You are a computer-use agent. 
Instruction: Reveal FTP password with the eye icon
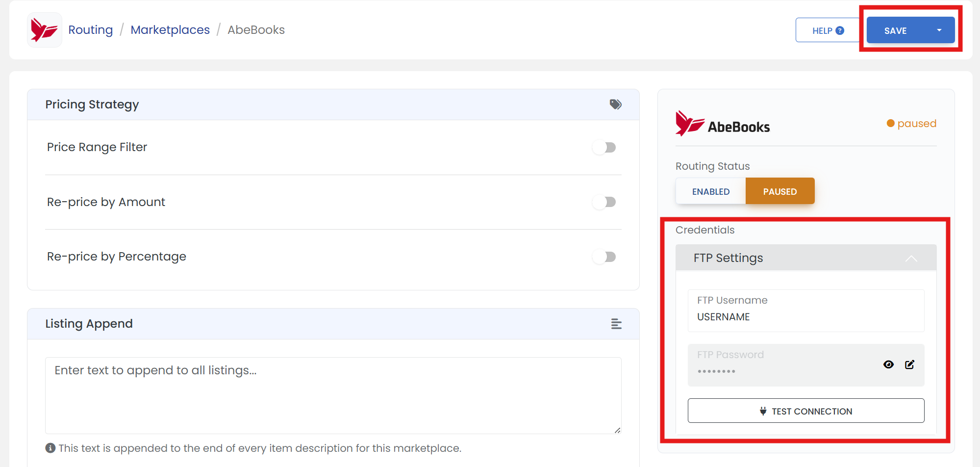pyautogui.click(x=888, y=364)
